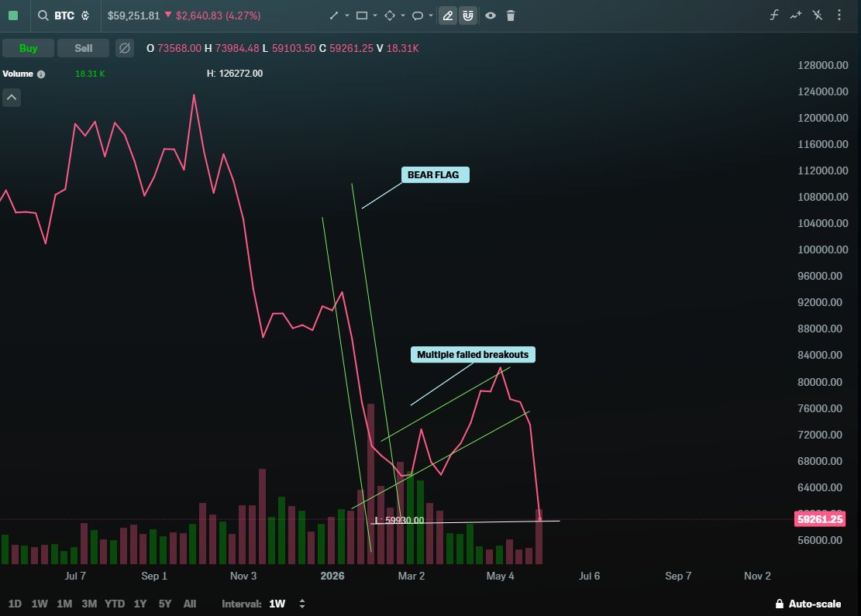Click the C 59261.25 close value

(346, 48)
